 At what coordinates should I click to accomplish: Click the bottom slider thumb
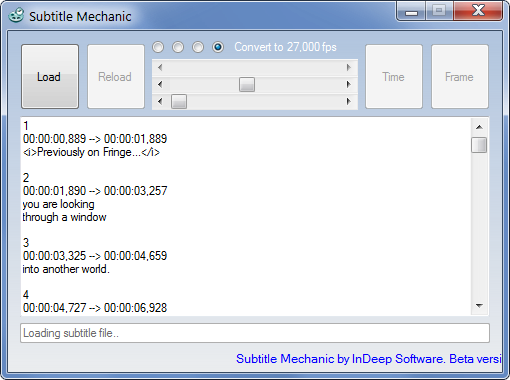(x=179, y=101)
